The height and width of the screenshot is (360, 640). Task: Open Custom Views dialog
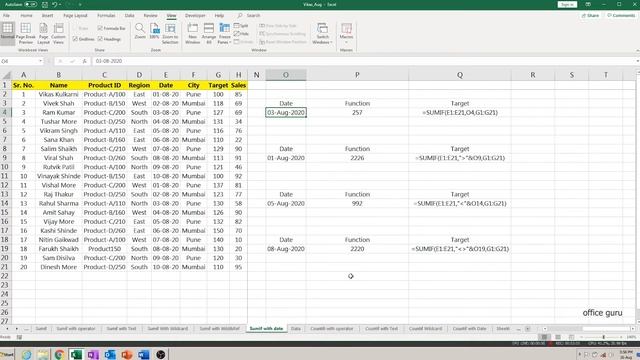tap(58, 33)
